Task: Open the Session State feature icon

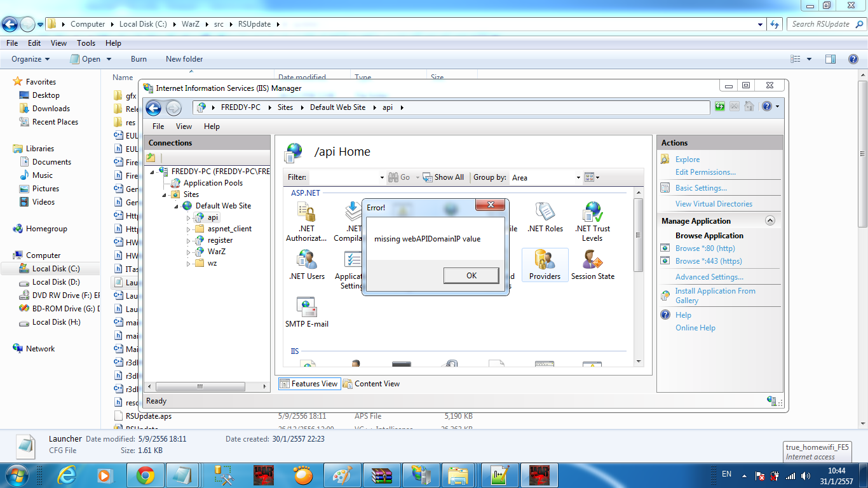Action: click(x=592, y=265)
